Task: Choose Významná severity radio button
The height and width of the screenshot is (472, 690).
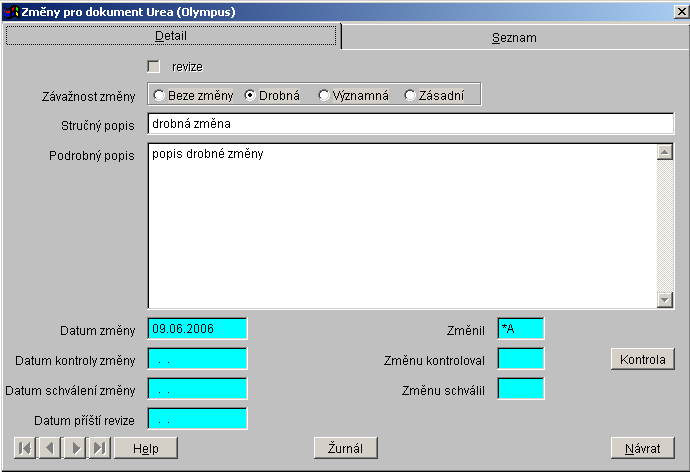Action: (x=323, y=96)
